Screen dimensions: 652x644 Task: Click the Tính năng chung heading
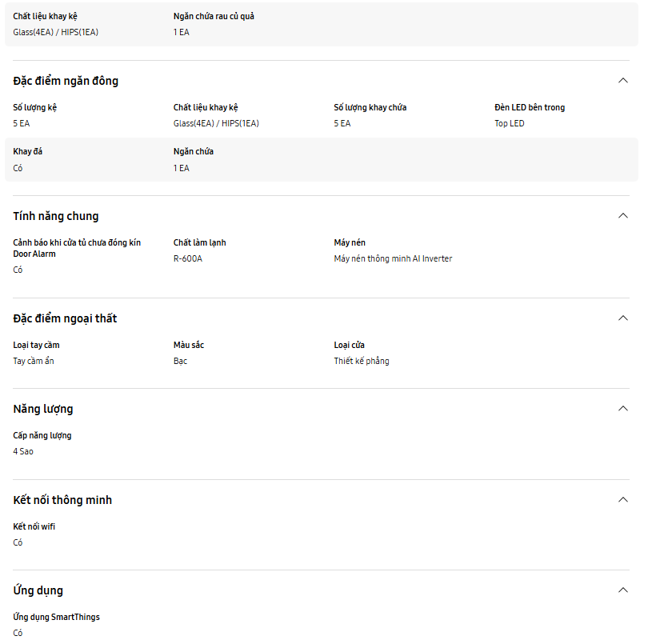click(56, 216)
